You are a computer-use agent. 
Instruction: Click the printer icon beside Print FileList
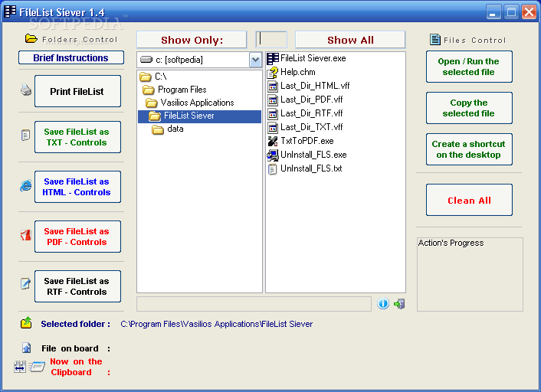(26, 90)
